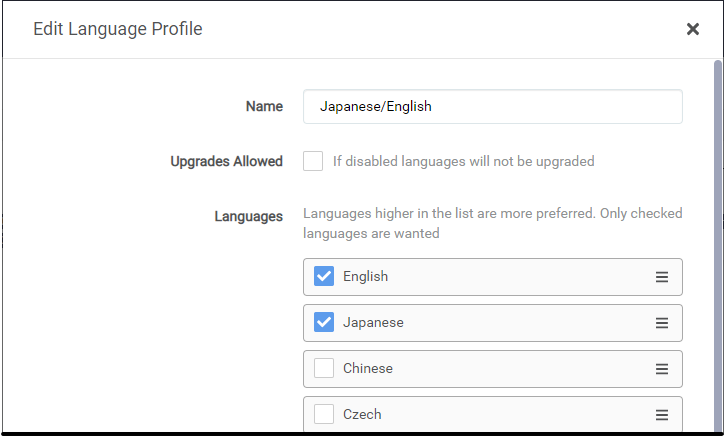
Task: Grab the Chinese row reorder handle
Action: (x=662, y=369)
